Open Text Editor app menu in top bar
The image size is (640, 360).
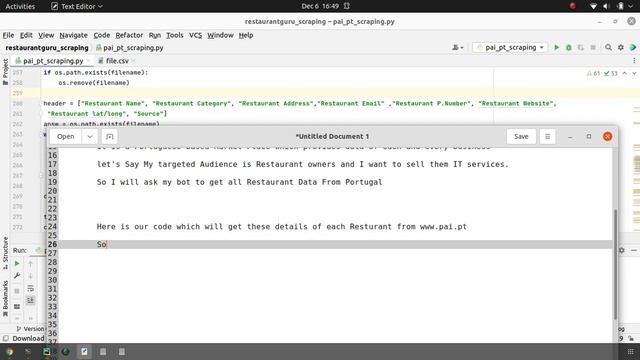coord(76,6)
